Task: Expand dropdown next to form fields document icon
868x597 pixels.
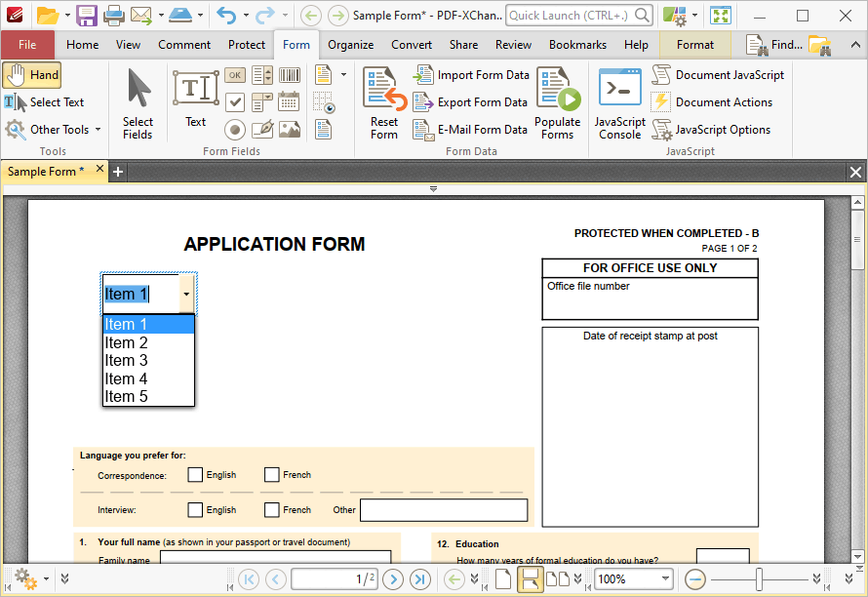Action: (343, 75)
